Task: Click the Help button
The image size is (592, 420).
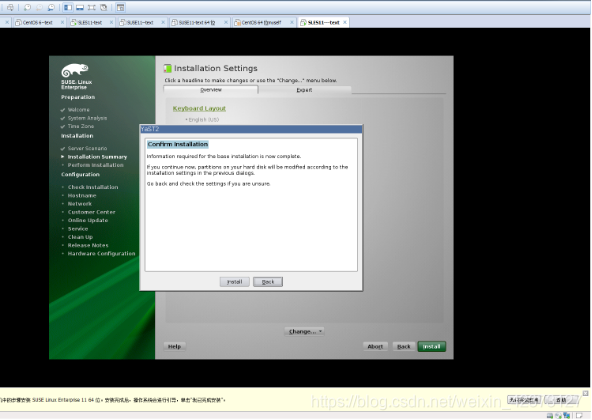Action: tap(174, 346)
